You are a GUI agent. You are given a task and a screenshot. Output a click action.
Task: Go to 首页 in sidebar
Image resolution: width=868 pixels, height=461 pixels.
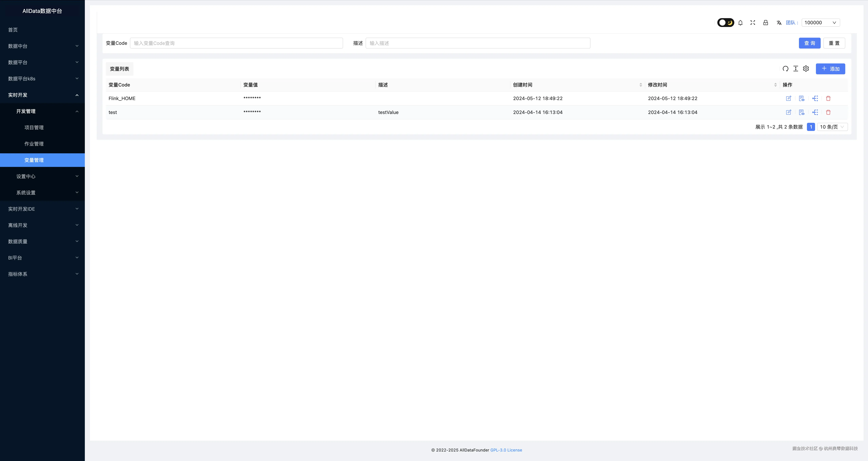click(13, 30)
